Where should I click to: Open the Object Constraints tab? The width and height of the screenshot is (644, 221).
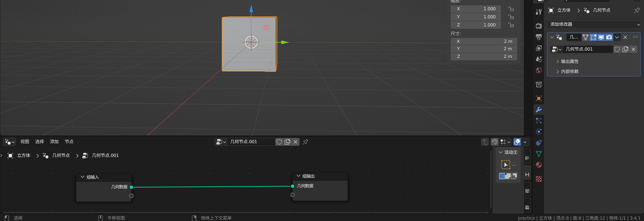point(539,143)
